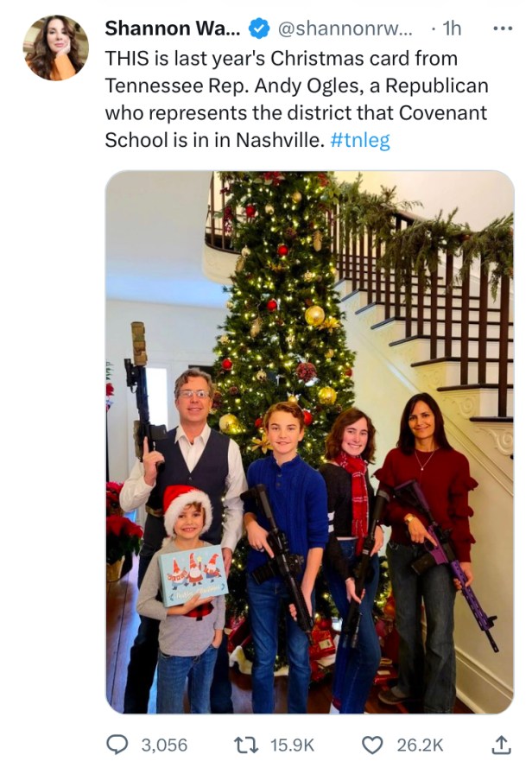Open the tweet via the 1h timestamp
The height and width of the screenshot is (774, 532).
pyautogui.click(x=451, y=29)
